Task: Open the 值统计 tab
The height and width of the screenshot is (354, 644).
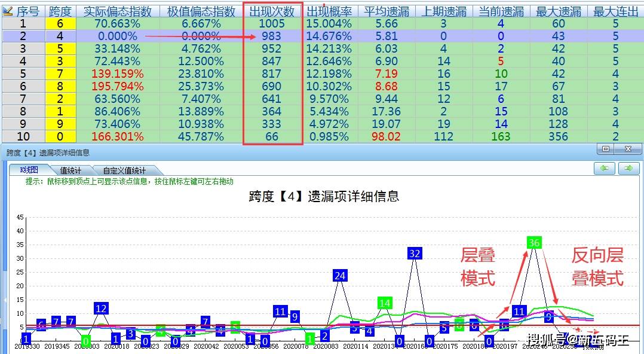Action: click(x=70, y=170)
